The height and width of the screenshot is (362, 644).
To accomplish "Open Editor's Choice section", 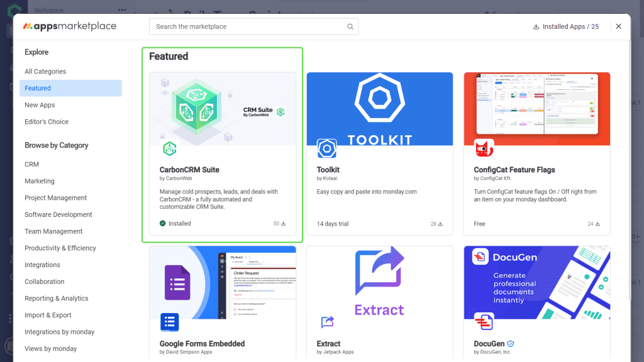I will pyautogui.click(x=47, y=122).
